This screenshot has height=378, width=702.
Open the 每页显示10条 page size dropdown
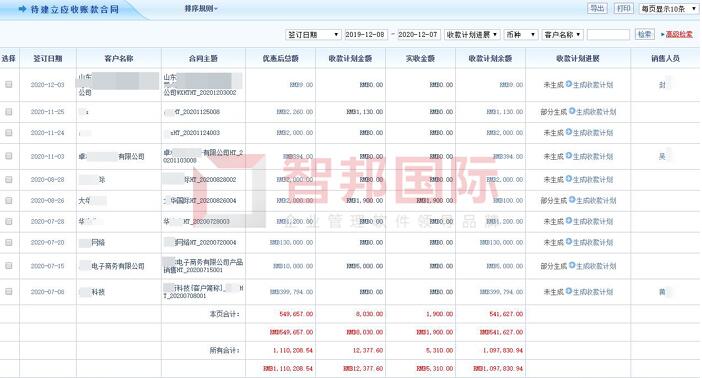point(669,9)
